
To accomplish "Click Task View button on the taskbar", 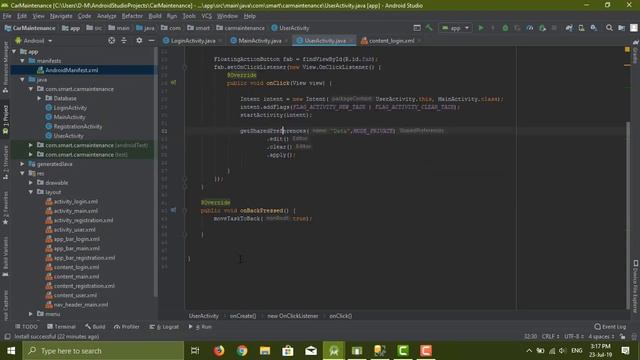I will [195, 351].
